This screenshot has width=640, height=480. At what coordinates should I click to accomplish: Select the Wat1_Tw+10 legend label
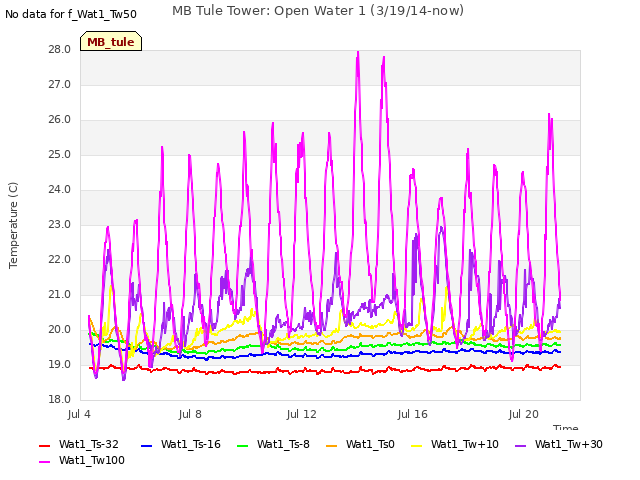click(x=464, y=444)
